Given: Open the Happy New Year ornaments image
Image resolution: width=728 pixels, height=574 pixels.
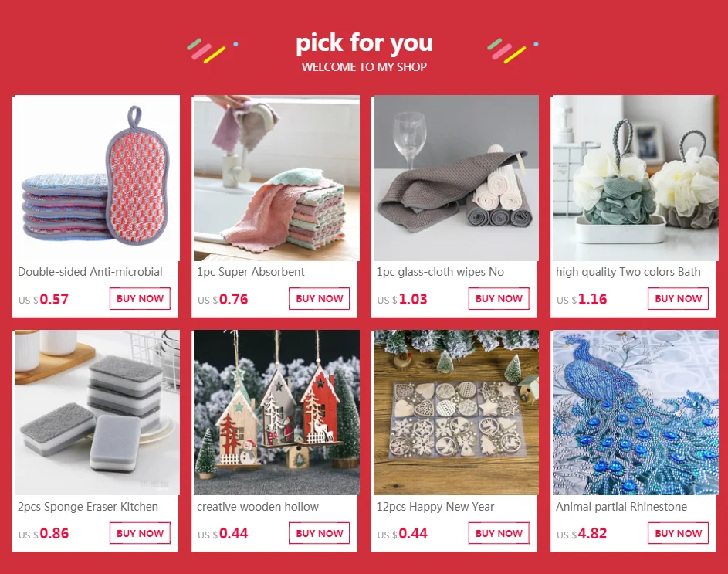Looking at the screenshot, I should (456, 413).
